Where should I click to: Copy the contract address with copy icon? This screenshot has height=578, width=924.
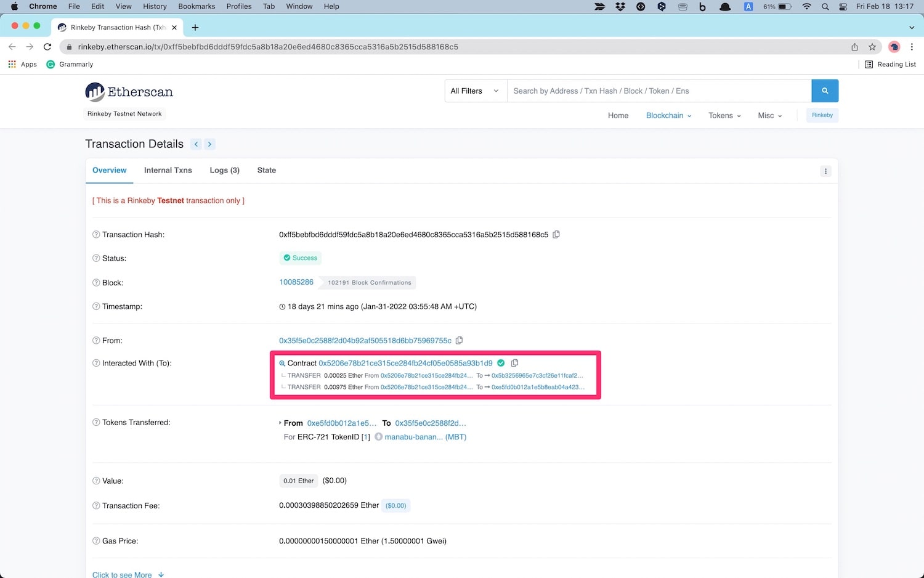tap(514, 363)
